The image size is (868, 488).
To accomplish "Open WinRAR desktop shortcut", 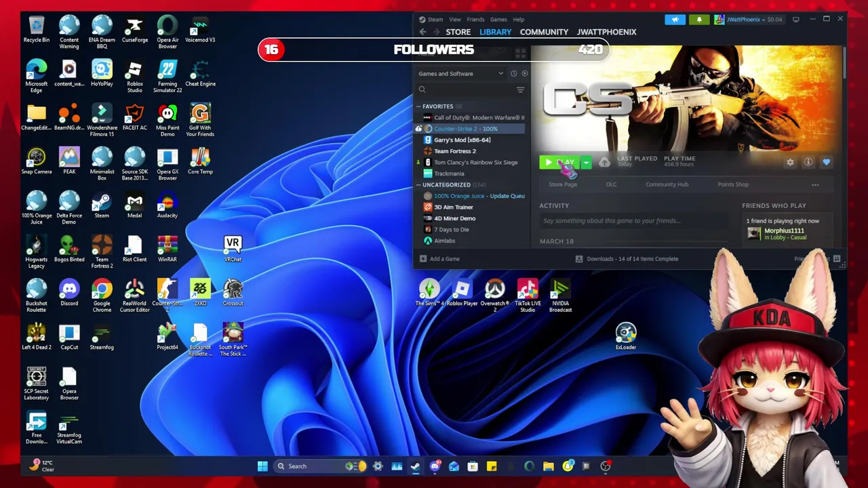I will (167, 249).
